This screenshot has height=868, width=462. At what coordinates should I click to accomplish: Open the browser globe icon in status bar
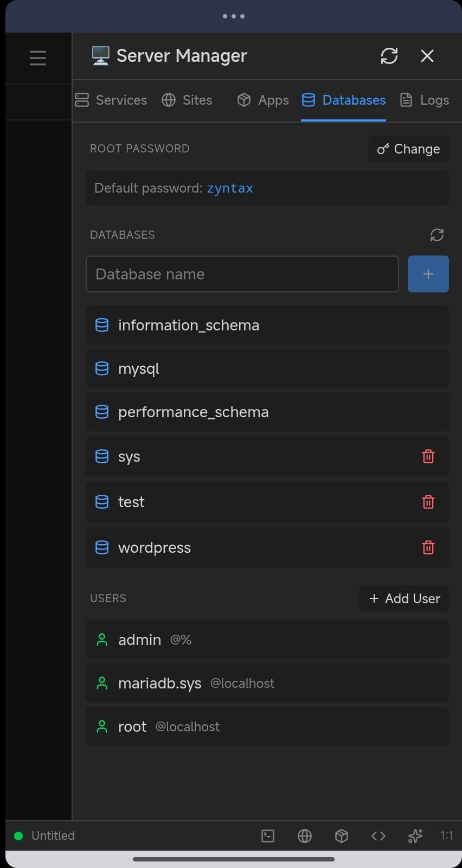[x=305, y=836]
